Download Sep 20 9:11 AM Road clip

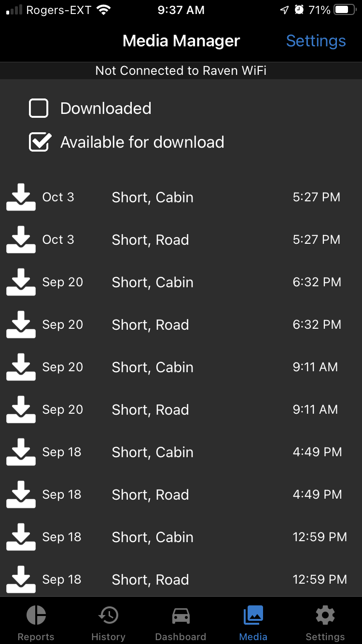[x=21, y=410]
